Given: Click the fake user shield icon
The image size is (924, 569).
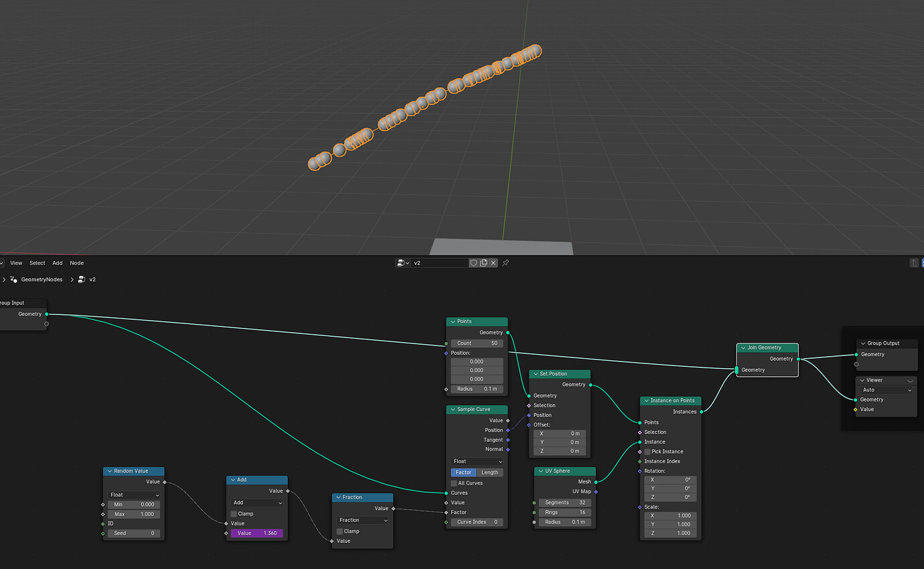Looking at the screenshot, I should click(x=473, y=263).
